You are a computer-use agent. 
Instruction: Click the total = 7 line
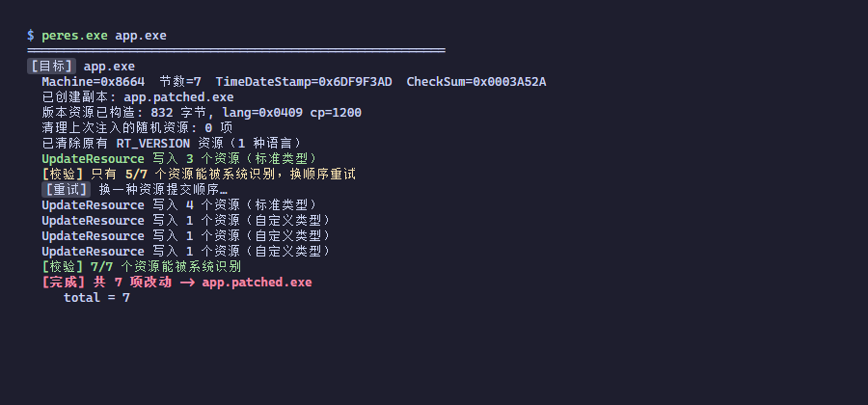click(x=96, y=298)
